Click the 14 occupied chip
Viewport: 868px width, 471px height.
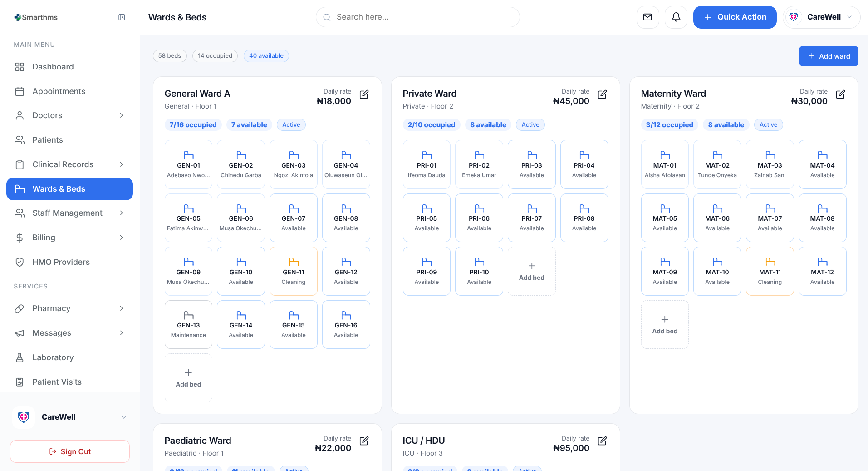coord(215,56)
